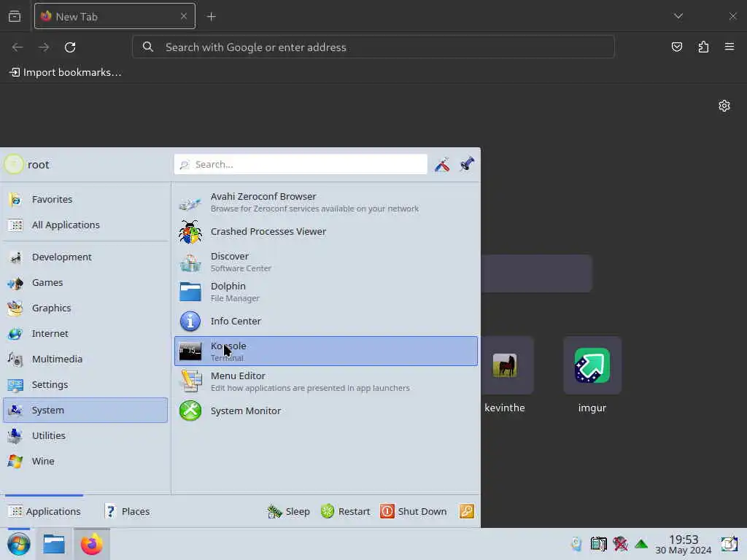Image resolution: width=747 pixels, height=560 pixels.
Task: Open Multimedia category
Action: pos(85,359)
